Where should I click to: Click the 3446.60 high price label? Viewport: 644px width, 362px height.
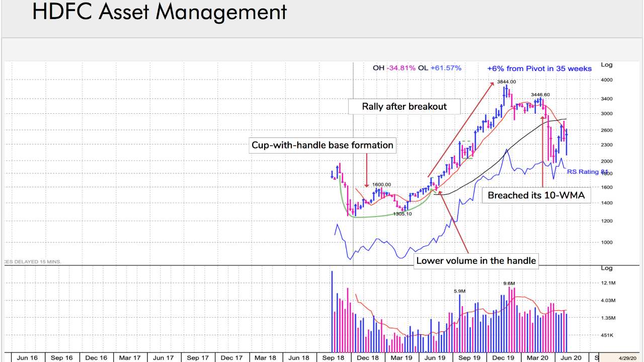(540, 95)
